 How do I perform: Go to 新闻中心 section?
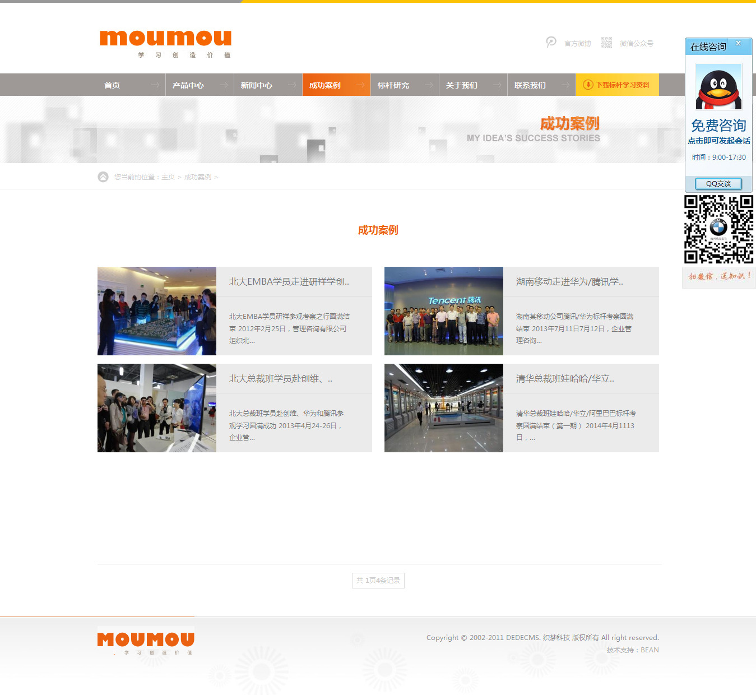pyautogui.click(x=257, y=85)
